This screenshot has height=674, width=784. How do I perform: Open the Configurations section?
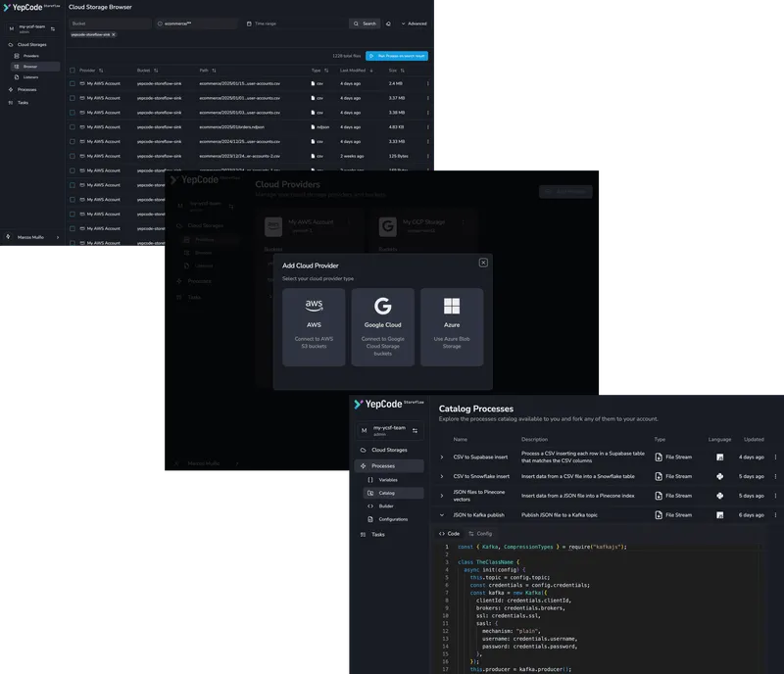point(391,519)
